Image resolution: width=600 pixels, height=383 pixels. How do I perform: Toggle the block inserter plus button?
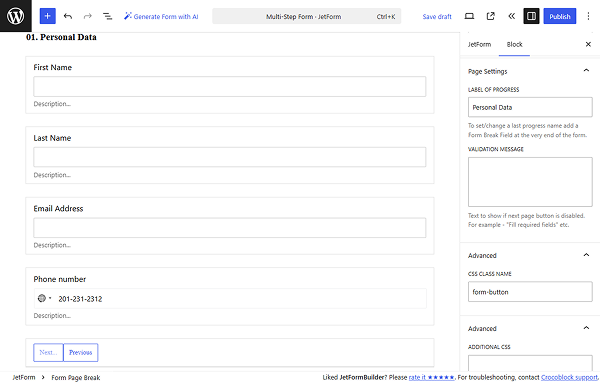[x=47, y=16]
